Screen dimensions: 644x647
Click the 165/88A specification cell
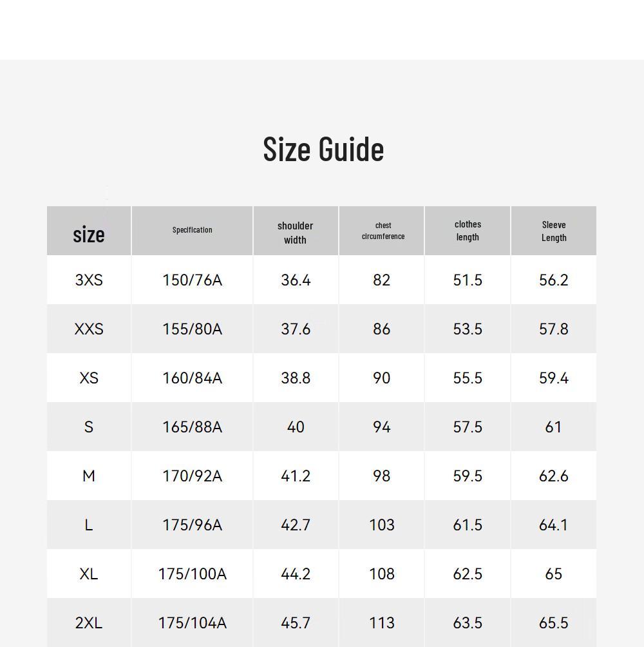[x=192, y=427]
